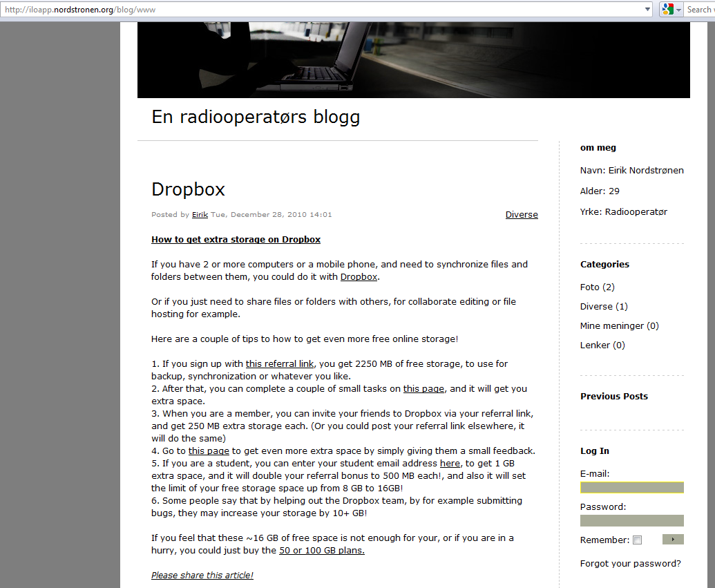
Task: Toggle the Remember checkbox
Action: (638, 540)
